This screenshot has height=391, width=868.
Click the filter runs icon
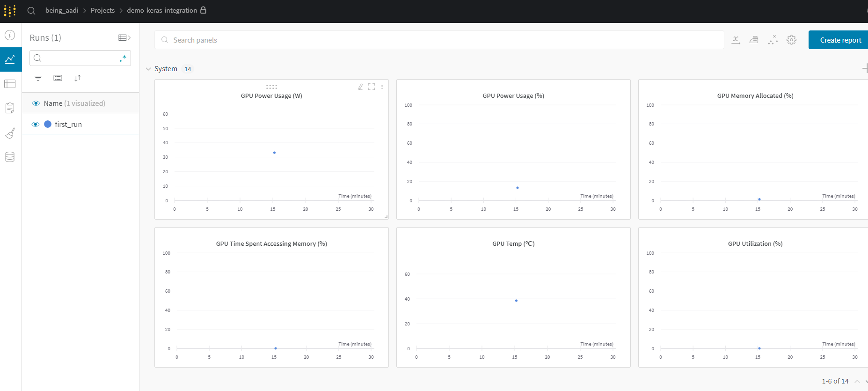[x=38, y=78]
